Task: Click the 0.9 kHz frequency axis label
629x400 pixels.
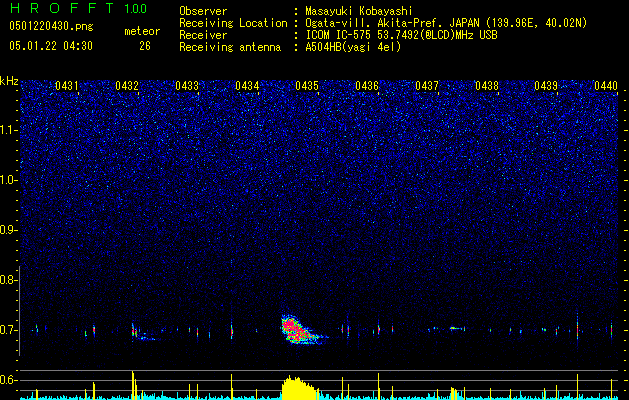Action: coord(8,230)
